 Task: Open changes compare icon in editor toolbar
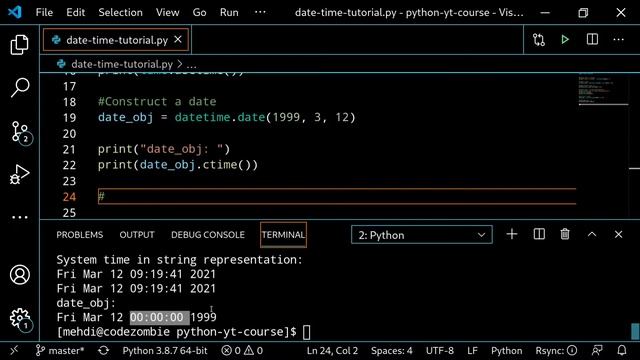pyautogui.click(x=539, y=40)
